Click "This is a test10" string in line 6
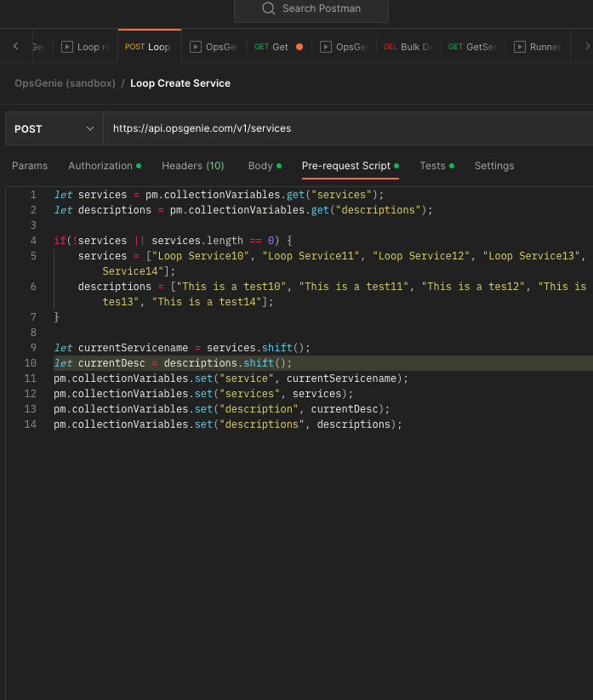This screenshot has height=700, width=593. 231,287
